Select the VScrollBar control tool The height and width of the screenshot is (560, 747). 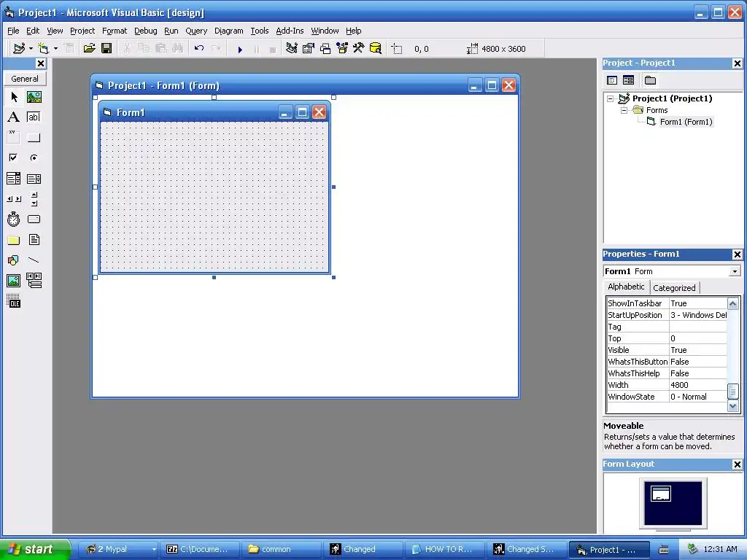(34, 199)
